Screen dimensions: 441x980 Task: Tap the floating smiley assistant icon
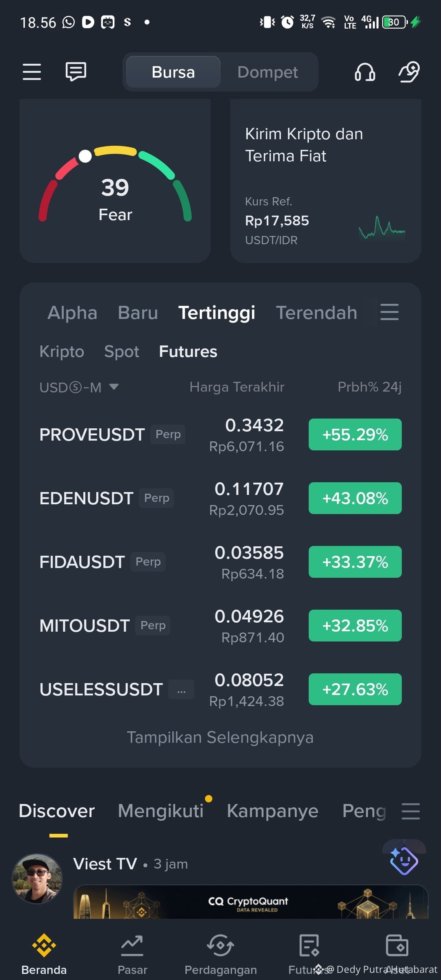coord(404,861)
